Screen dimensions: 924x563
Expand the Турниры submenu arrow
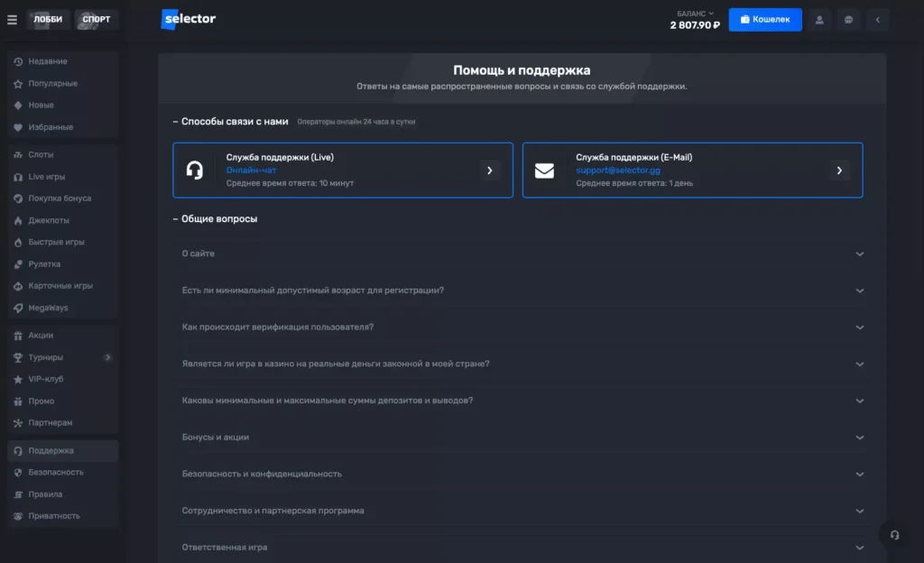point(107,357)
